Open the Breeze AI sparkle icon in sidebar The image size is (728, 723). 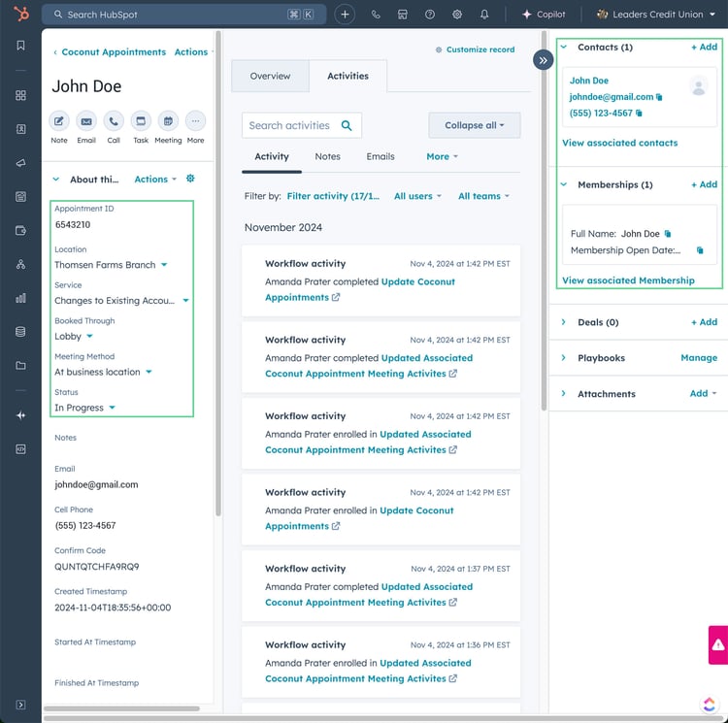tap(21, 415)
